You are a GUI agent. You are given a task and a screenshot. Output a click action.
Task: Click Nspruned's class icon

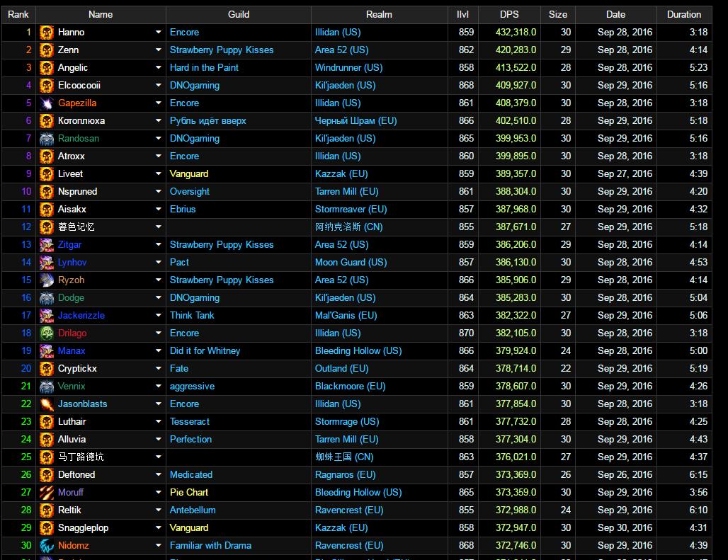[x=47, y=192]
